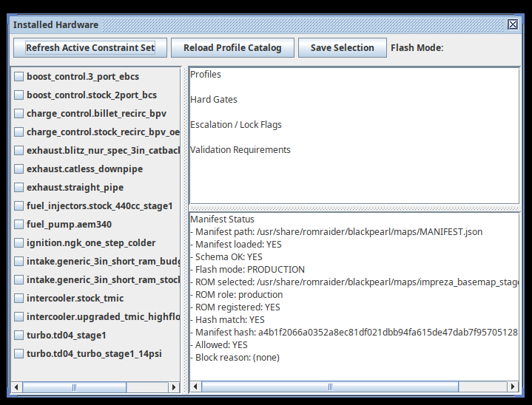The height and width of the screenshot is (405, 532).
Task: Click right arrow of Manifest Status scrollbar
Action: pos(514,387)
